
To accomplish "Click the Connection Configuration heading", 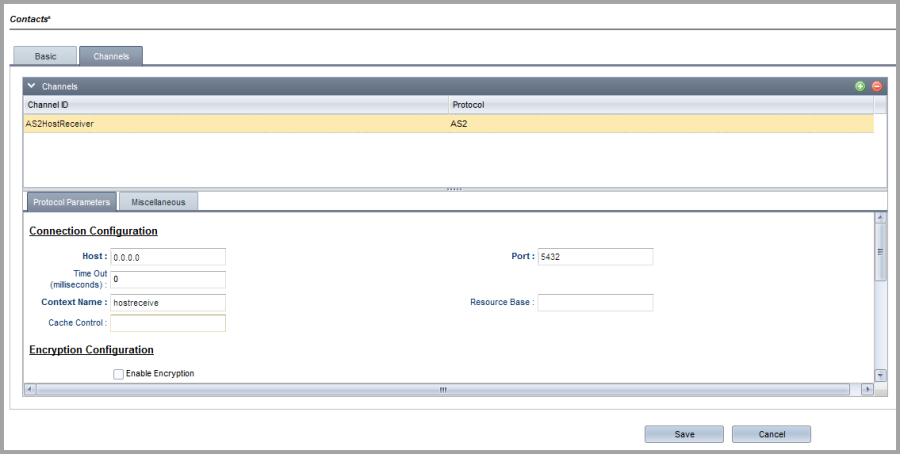I will (94, 231).
